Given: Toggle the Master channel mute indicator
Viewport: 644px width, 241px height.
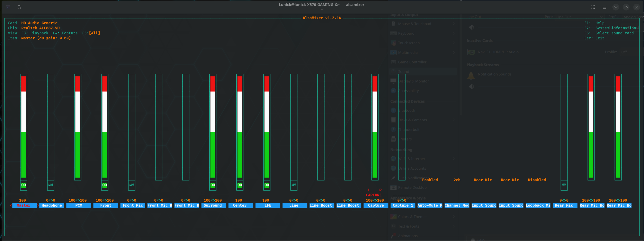Looking at the screenshot, I should tap(23, 185).
